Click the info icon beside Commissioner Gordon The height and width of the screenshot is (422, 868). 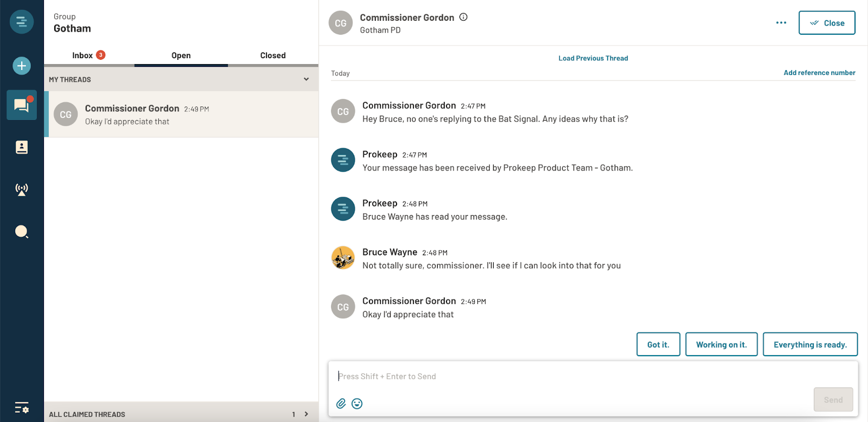(463, 17)
